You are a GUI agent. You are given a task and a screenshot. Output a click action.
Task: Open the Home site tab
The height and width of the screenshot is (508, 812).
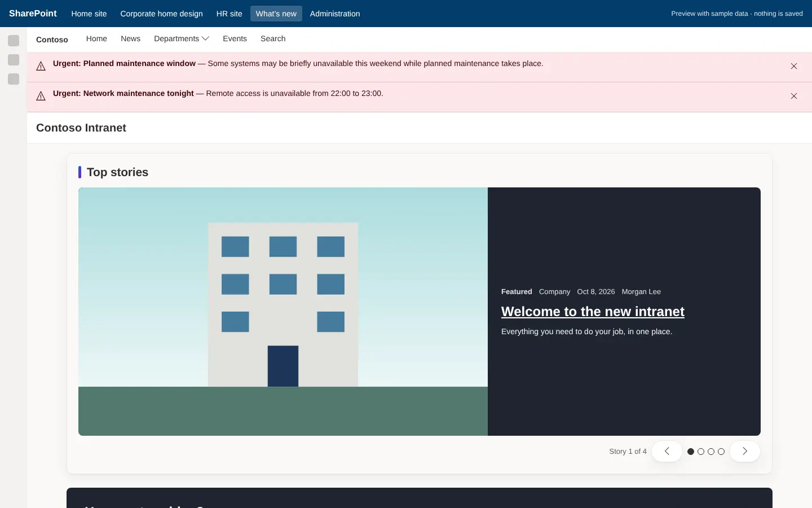coord(89,14)
